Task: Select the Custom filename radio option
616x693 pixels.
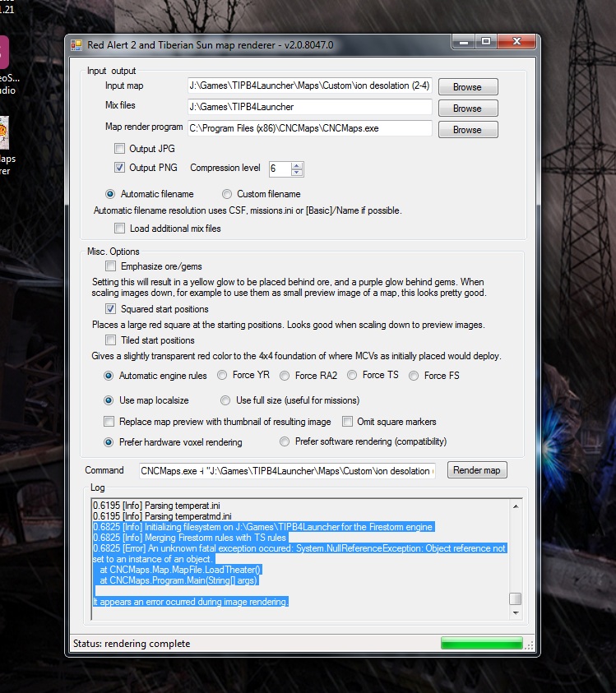Action: pos(227,194)
